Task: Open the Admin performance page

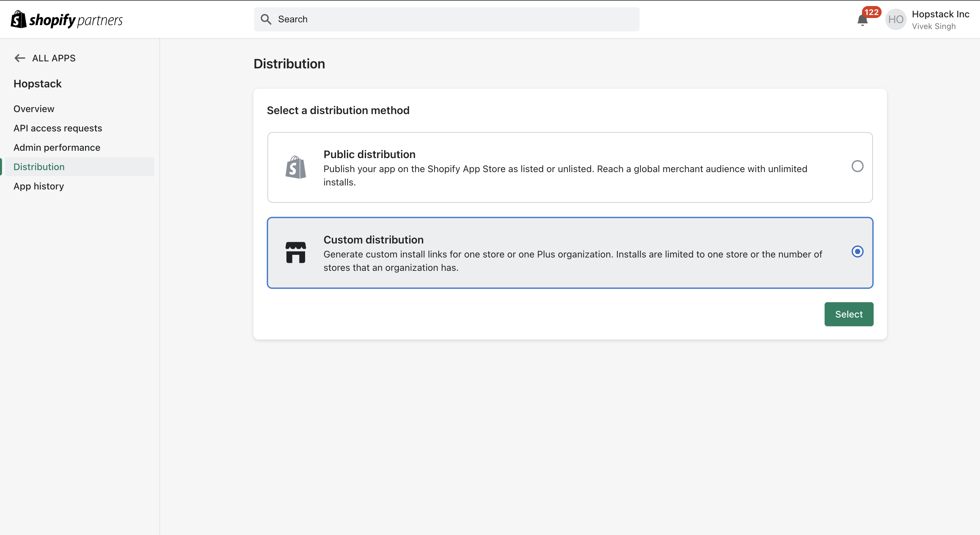Action: (57, 148)
